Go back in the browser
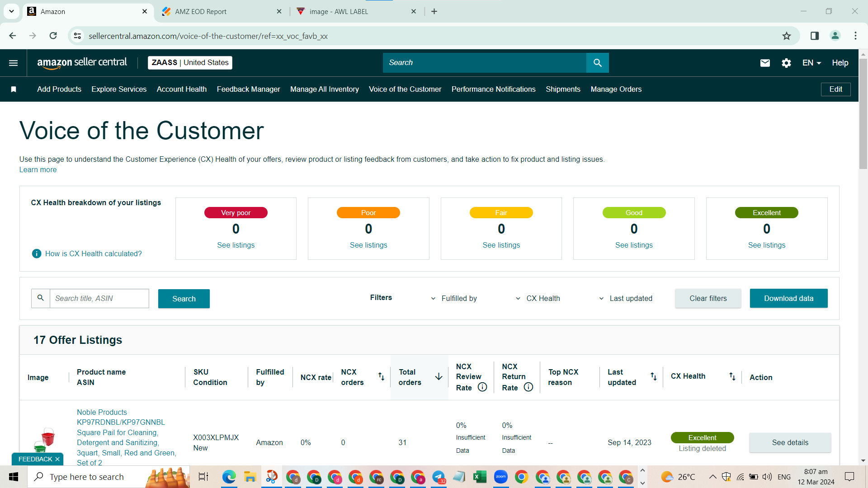 [x=13, y=36]
